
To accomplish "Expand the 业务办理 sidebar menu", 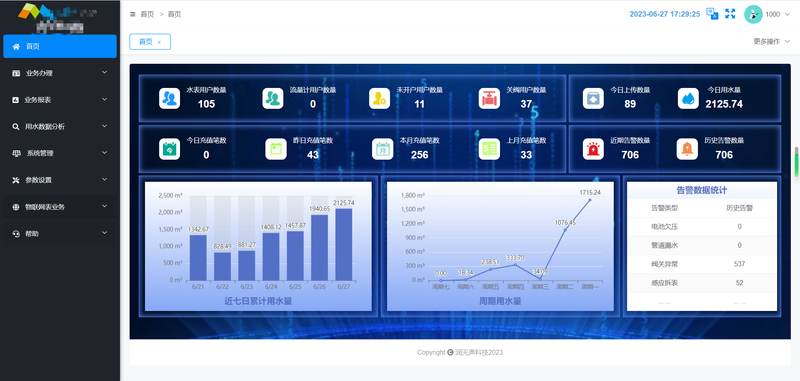I will point(60,73).
